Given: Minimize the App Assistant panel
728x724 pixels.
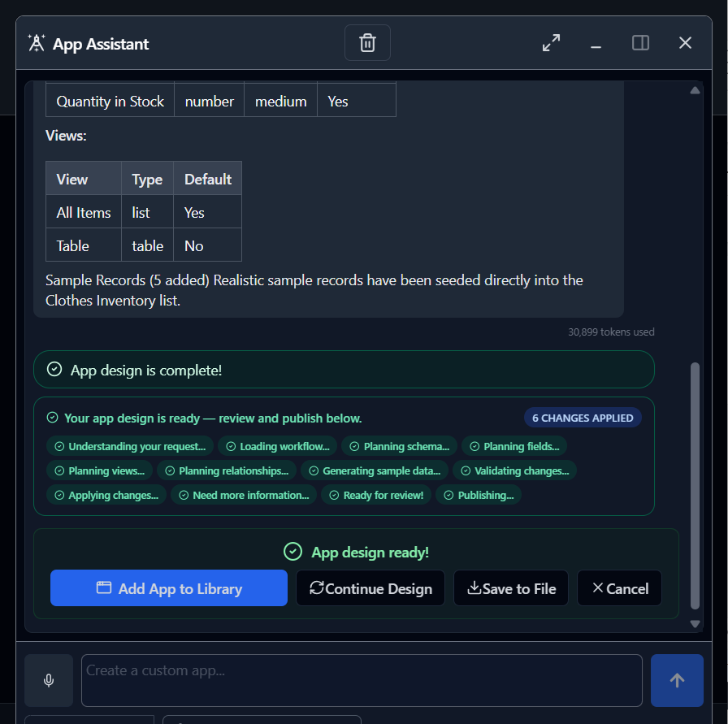Looking at the screenshot, I should tap(596, 46).
